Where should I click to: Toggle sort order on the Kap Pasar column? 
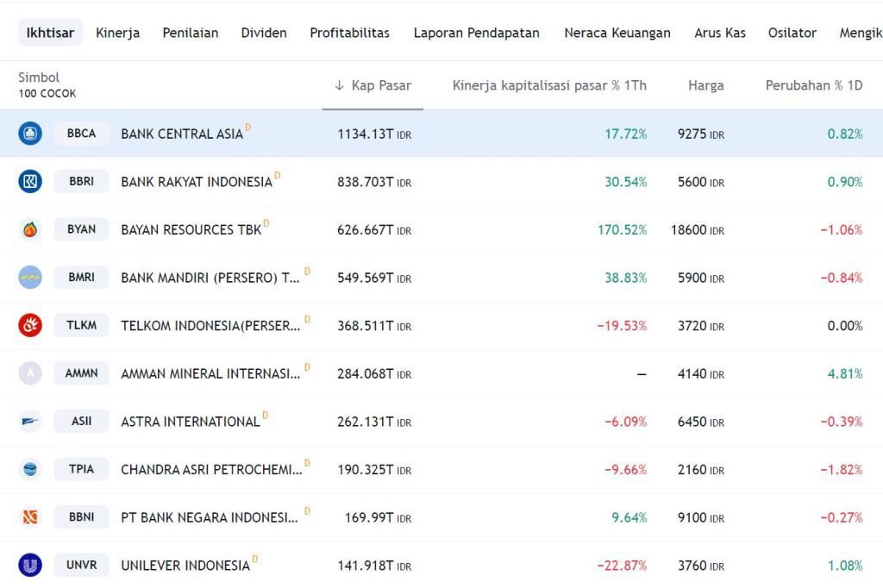[x=373, y=85]
